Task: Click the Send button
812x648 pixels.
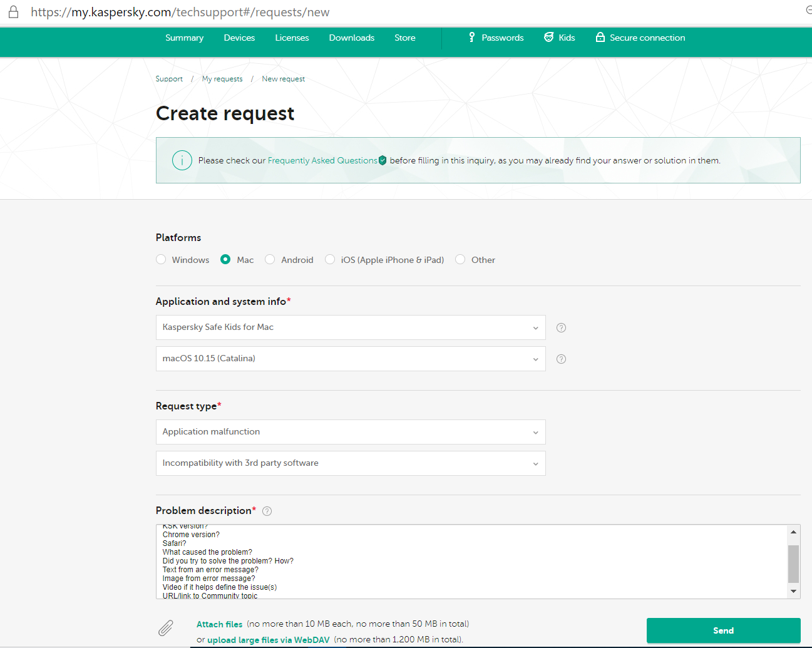Action: pos(724,630)
